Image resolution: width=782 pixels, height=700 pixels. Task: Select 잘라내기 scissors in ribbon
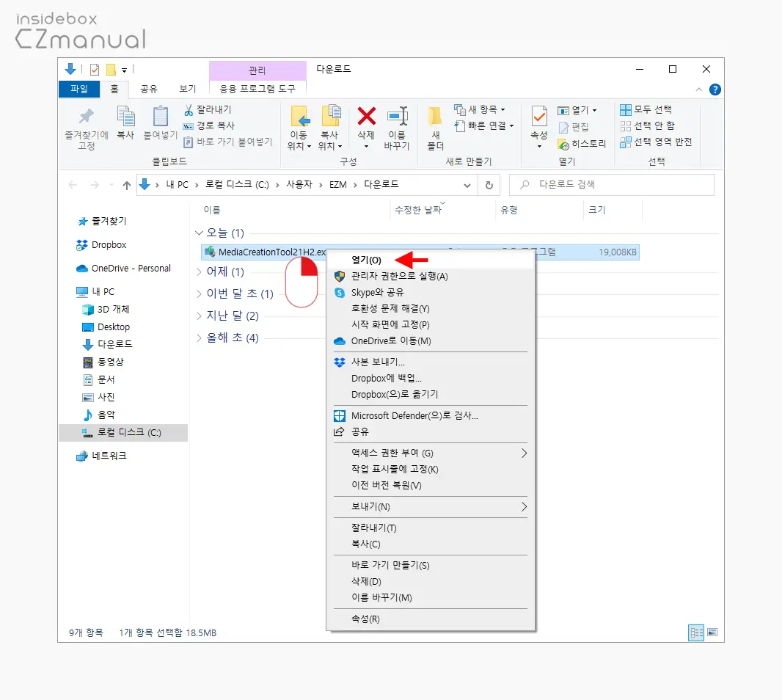[x=208, y=109]
